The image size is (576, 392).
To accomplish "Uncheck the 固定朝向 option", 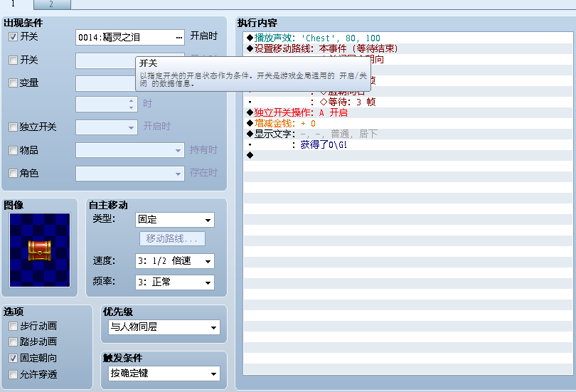I will point(14,358).
